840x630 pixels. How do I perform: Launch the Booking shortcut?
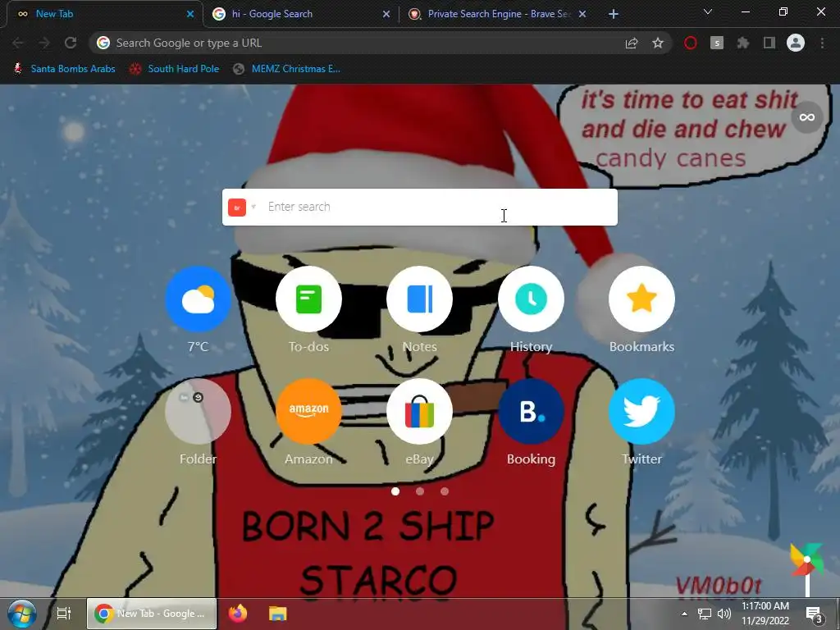click(x=531, y=412)
